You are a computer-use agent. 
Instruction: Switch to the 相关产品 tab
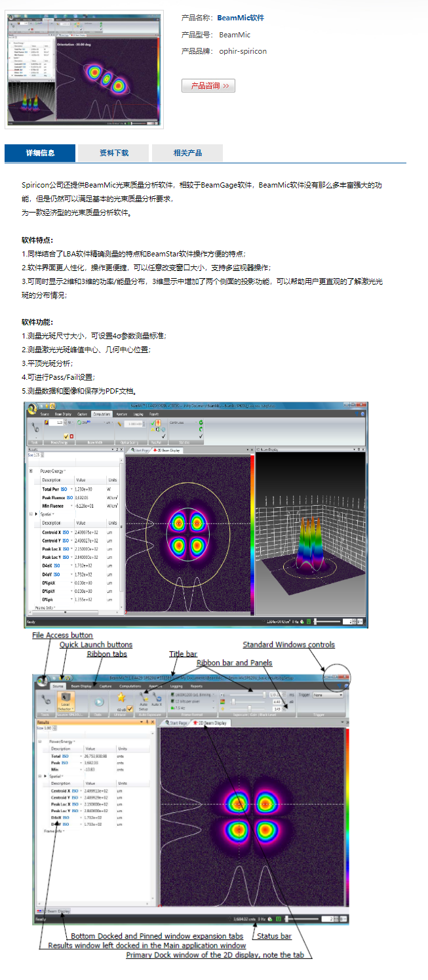point(187,153)
